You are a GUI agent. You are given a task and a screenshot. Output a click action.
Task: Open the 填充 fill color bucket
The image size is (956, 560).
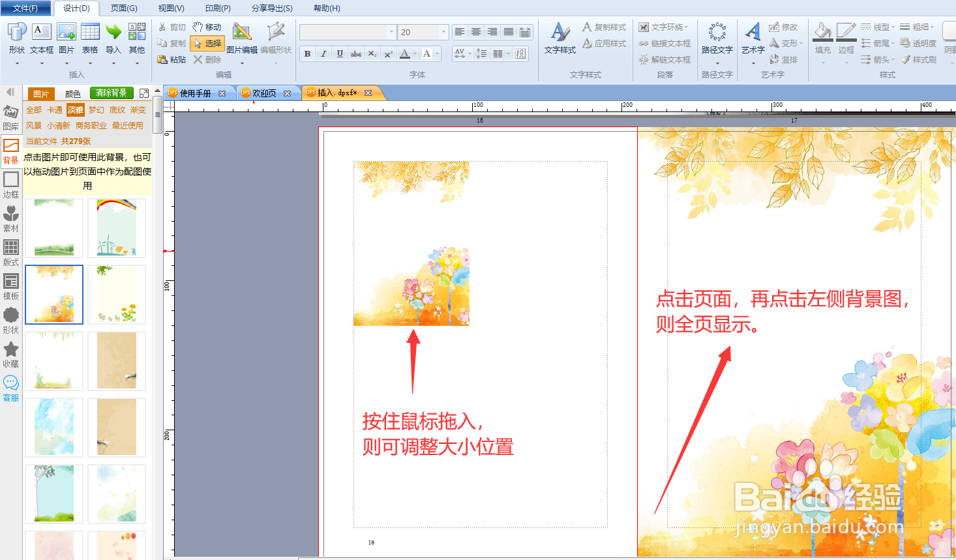pos(823,39)
